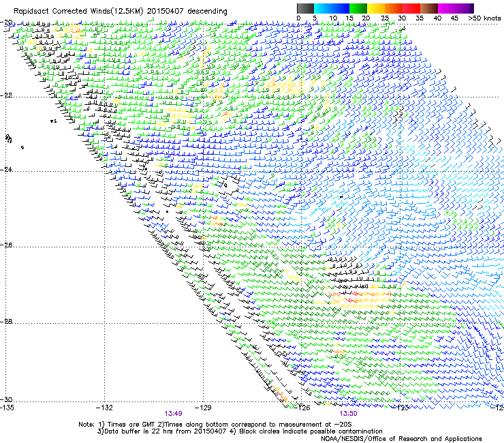The height and width of the screenshot is (443, 504).
Task: Click the latitude label '-22'
Action: 7,95
